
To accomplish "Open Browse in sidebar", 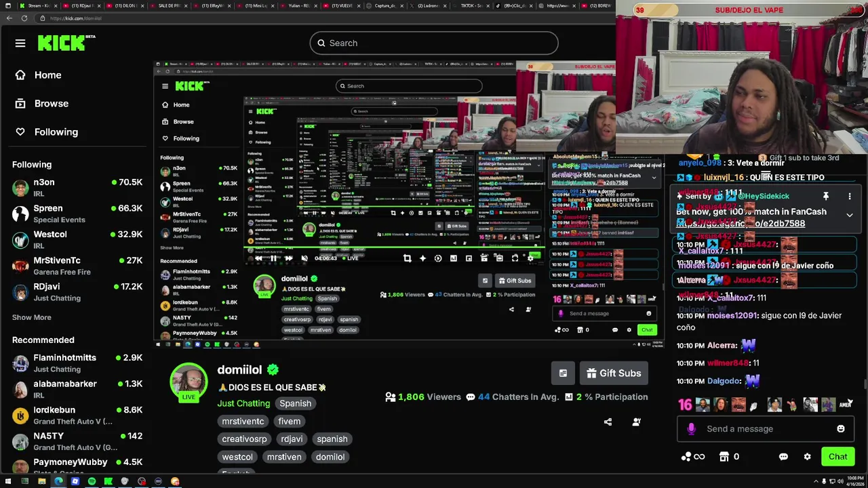I will click(52, 104).
